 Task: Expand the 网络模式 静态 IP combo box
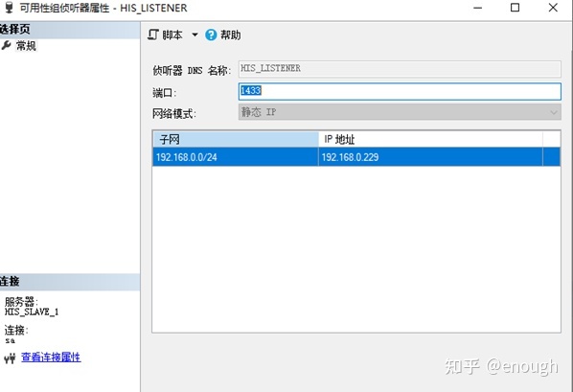(400, 112)
